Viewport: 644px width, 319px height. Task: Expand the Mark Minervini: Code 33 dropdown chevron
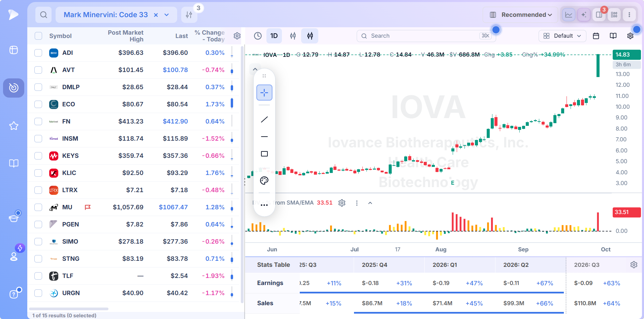click(166, 15)
